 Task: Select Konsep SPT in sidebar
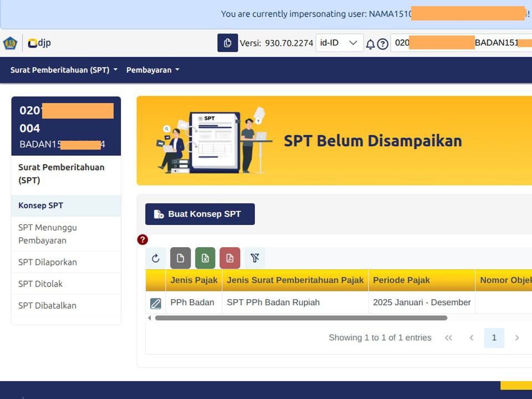pyautogui.click(x=66, y=206)
